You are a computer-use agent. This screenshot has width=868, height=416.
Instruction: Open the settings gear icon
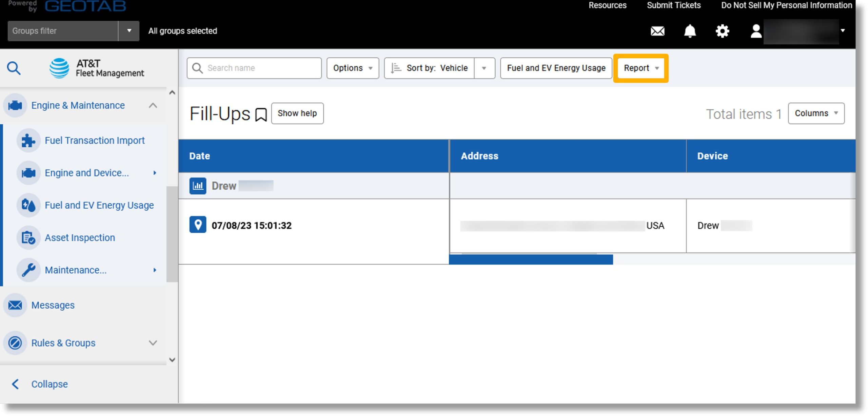pyautogui.click(x=722, y=31)
